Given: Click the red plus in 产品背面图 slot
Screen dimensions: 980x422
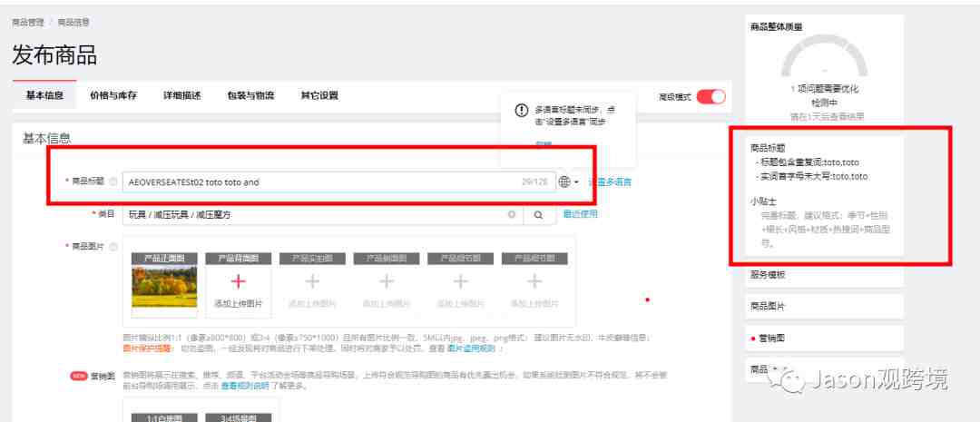Looking at the screenshot, I should click(x=238, y=281).
